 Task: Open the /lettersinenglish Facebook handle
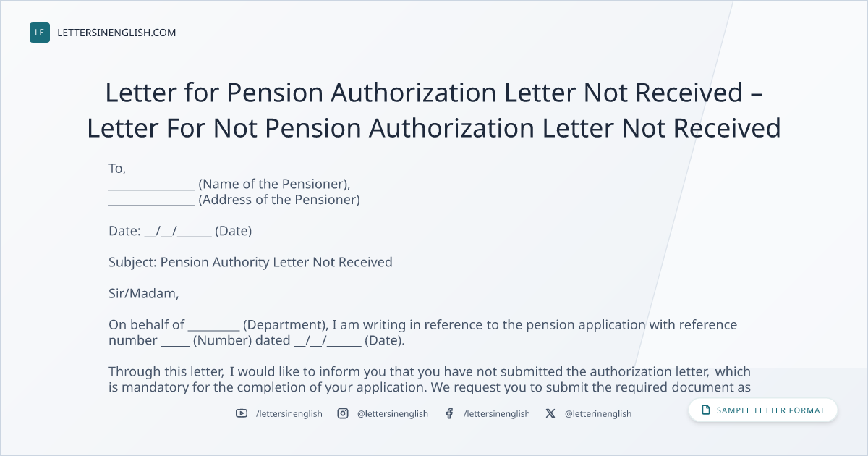click(497, 413)
